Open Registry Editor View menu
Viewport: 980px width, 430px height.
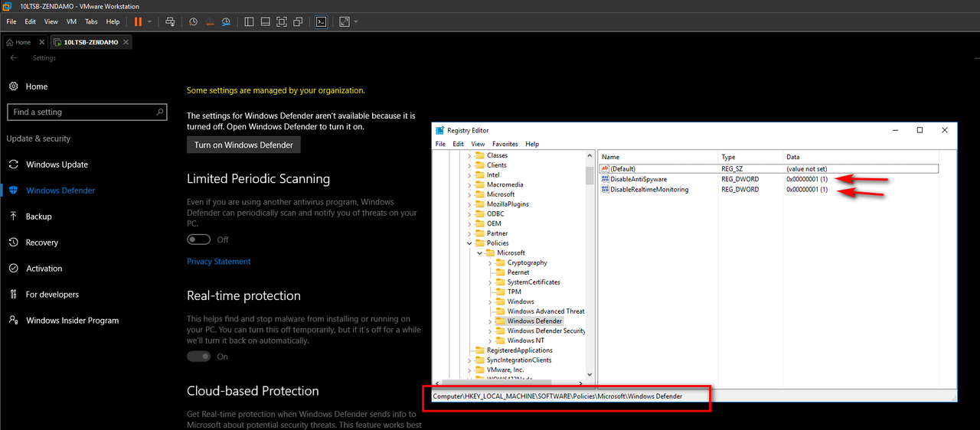click(478, 144)
